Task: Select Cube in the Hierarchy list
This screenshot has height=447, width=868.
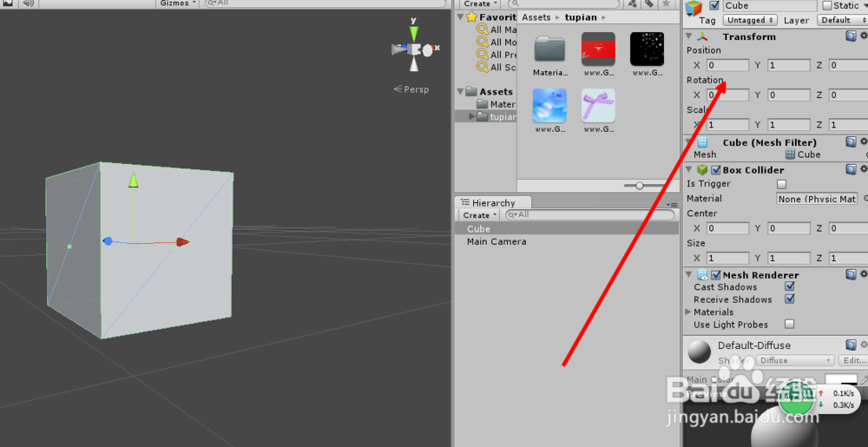Action: click(478, 228)
